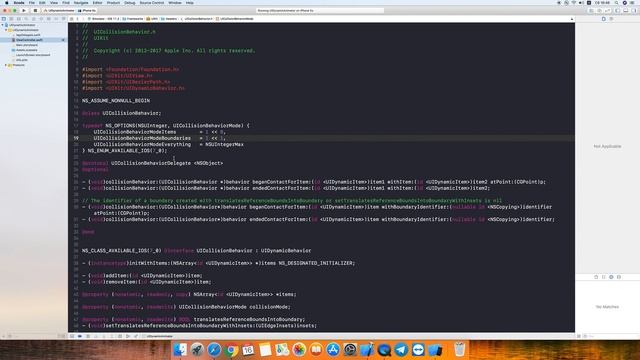Toggle the inspector panel visibility
Viewport: 640px width, 360px height.
[x=633, y=10]
